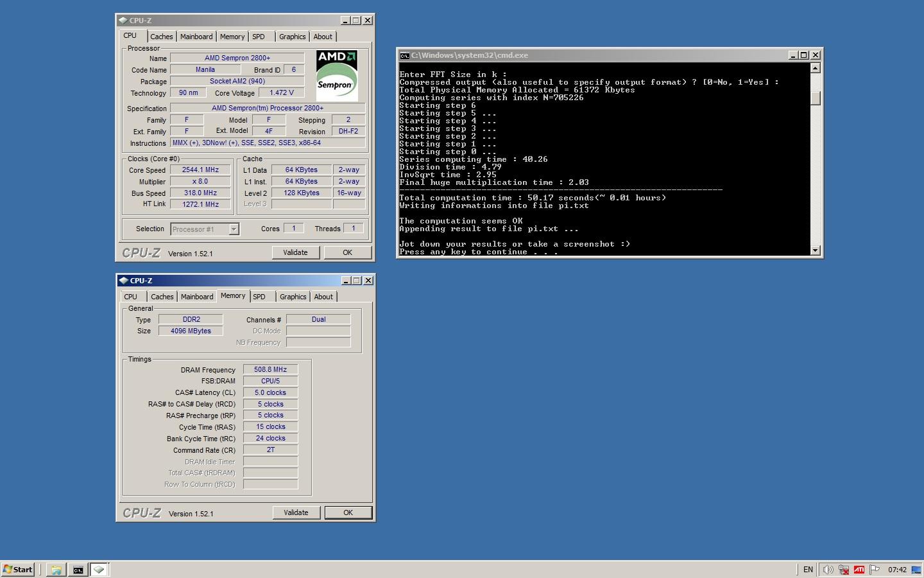The image size is (924, 578).
Task: Click the EN language indicator
Action: (808, 570)
